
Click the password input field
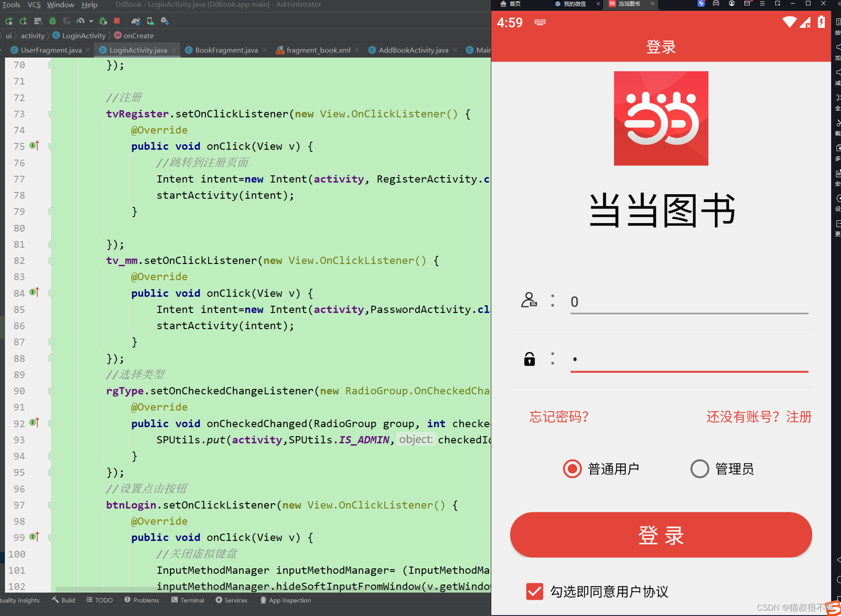pyautogui.click(x=689, y=360)
